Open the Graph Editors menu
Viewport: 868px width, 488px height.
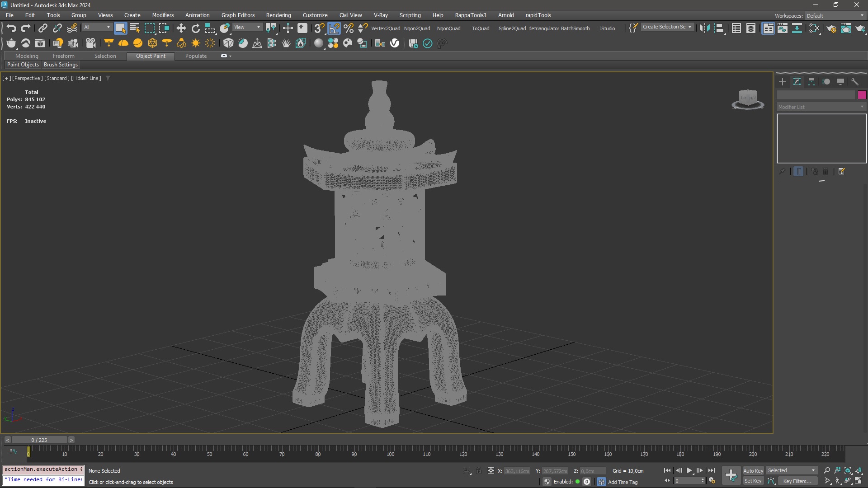click(238, 15)
